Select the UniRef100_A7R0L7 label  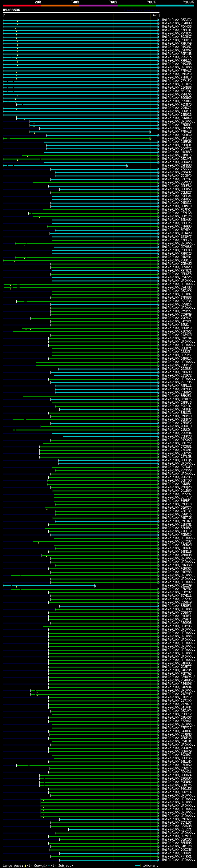click(x=177, y=71)
